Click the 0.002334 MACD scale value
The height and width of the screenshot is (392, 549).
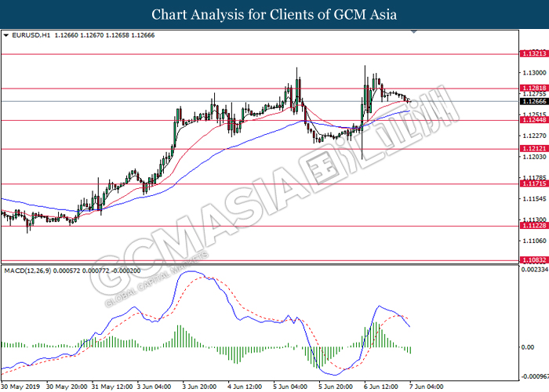(535, 270)
